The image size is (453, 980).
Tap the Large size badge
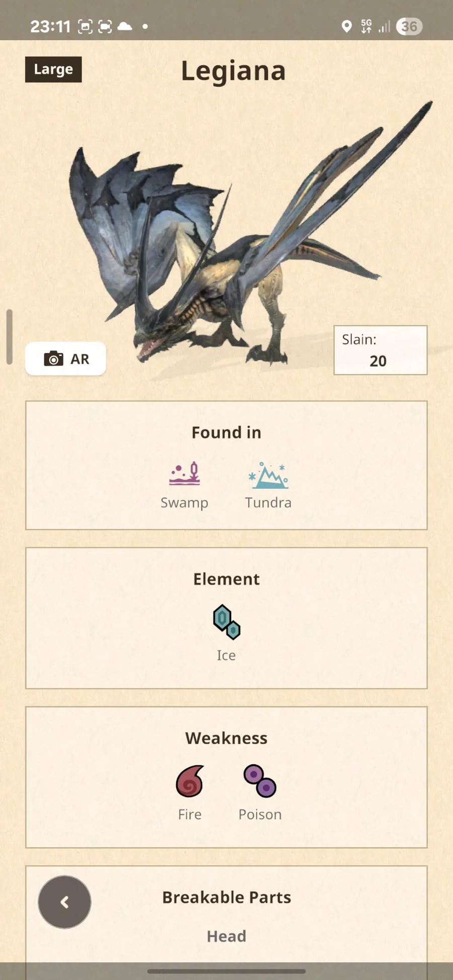[x=53, y=69]
